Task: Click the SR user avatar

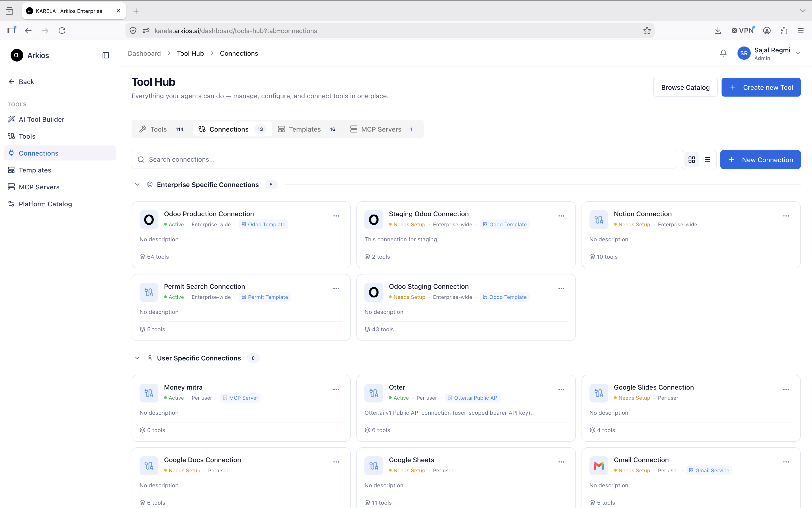Action: click(744, 53)
